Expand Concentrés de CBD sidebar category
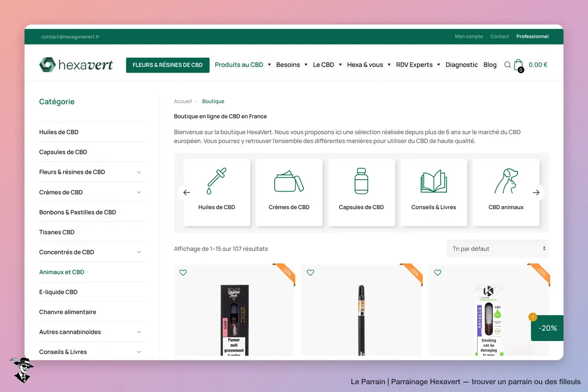 coord(139,252)
